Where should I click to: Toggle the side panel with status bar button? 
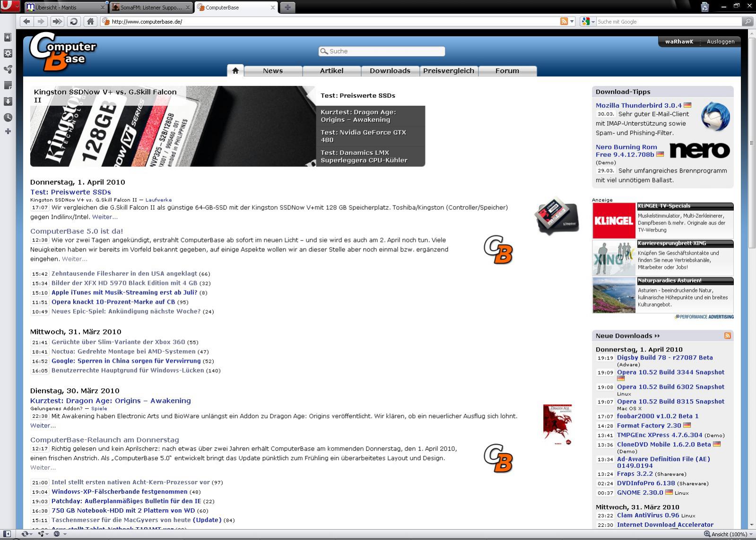[7, 534]
